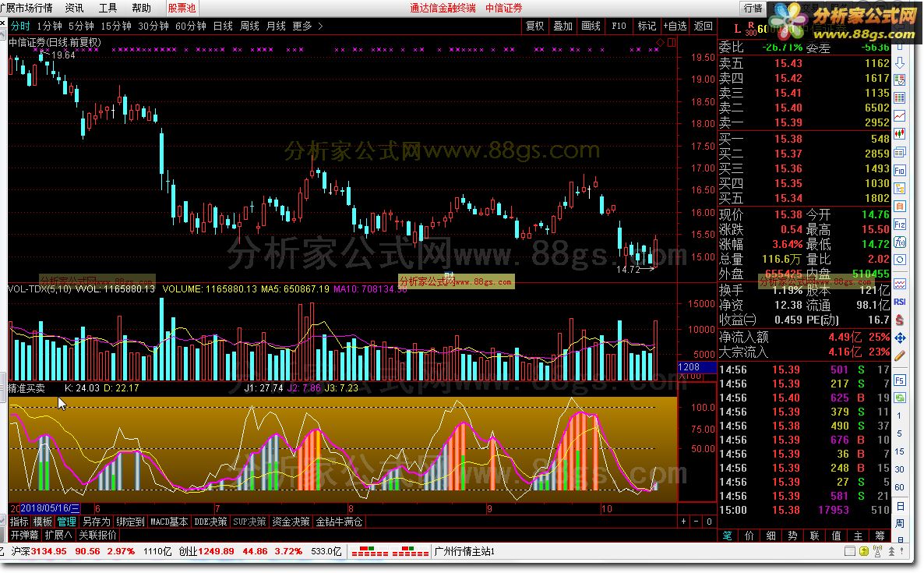Select the pencil draw icon
This screenshot has height=573, width=924.
(x=899, y=356)
